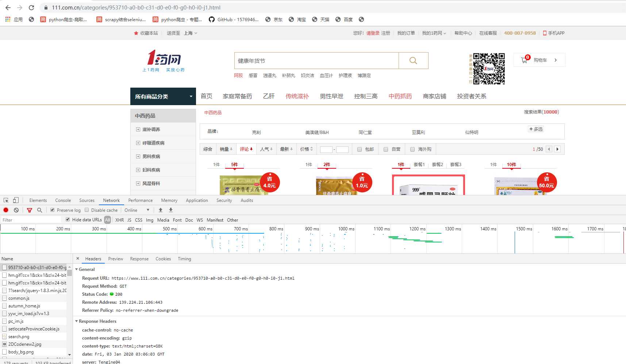This screenshot has width=626, height=364.
Task: Select the 同仁堂 brand filter
Action: tap(365, 132)
